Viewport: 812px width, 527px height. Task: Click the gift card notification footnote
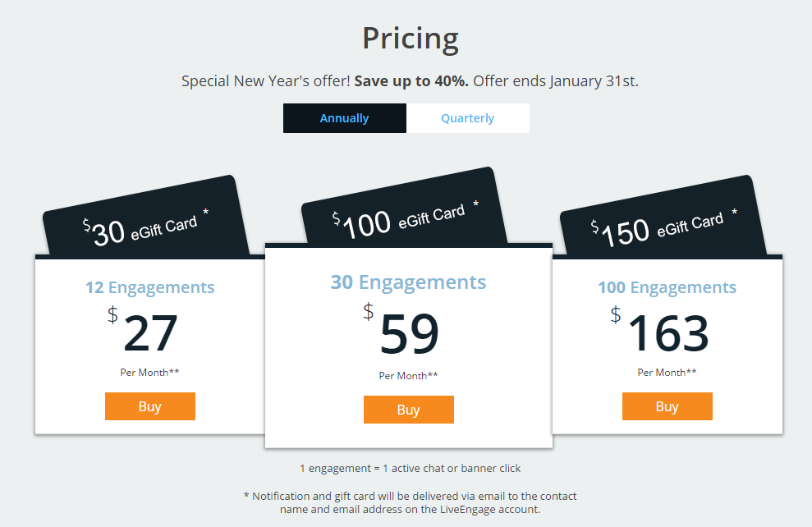tap(411, 502)
